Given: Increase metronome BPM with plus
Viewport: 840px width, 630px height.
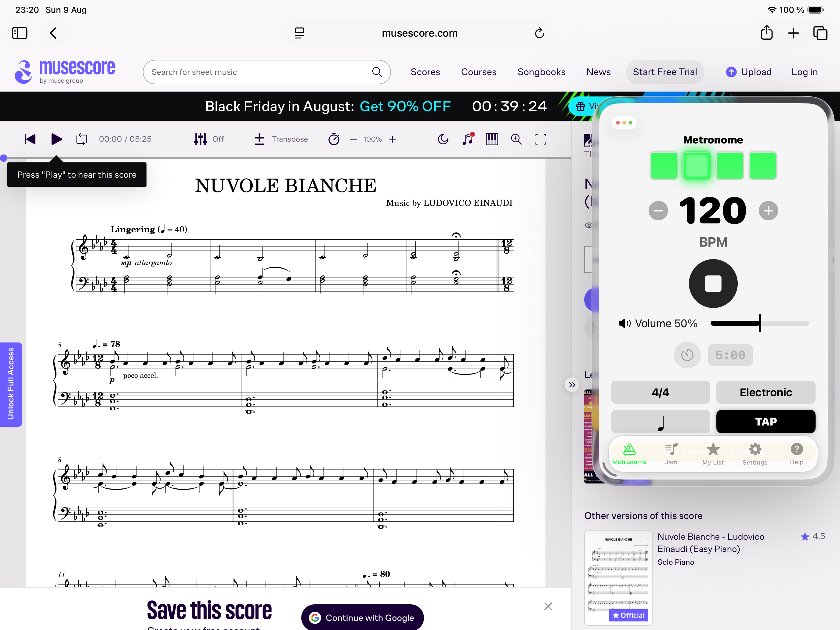Looking at the screenshot, I should (768, 210).
